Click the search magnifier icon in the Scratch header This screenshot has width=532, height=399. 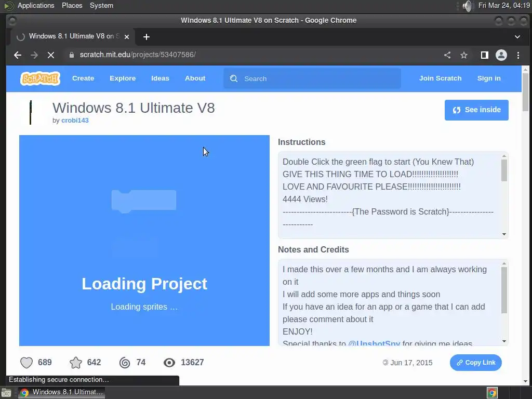pyautogui.click(x=234, y=79)
